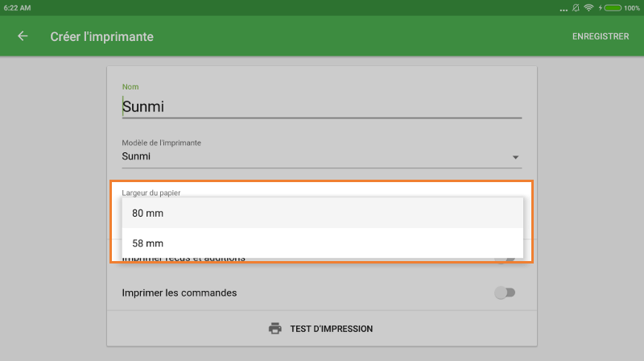
Task: Tap the Wi-Fi icon in status bar
Action: [589, 7]
